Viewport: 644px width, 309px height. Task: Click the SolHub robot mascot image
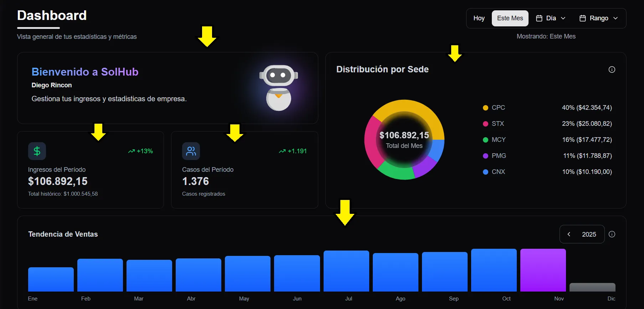[x=279, y=88]
